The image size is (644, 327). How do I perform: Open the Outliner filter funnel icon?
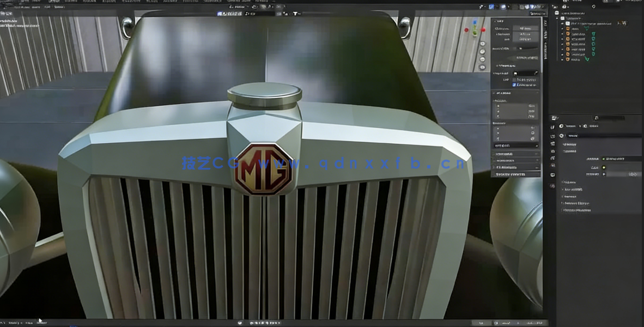[x=593, y=7]
